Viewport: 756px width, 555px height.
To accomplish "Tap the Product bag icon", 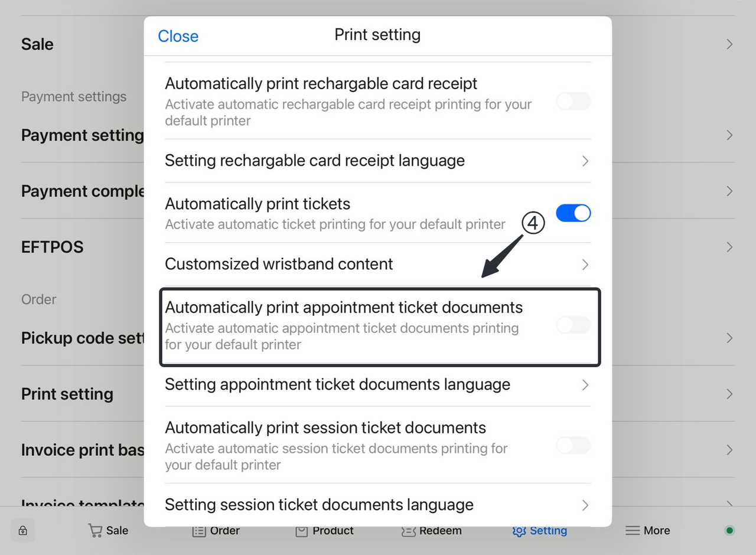I will (302, 531).
